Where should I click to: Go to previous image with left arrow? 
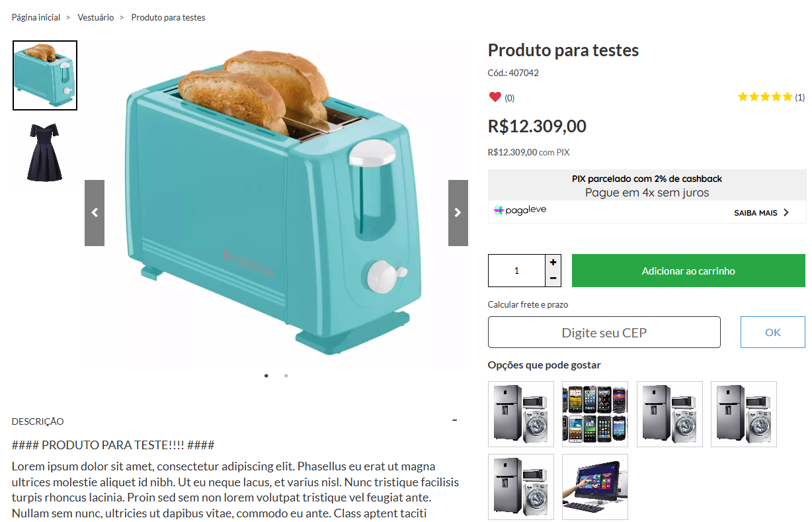[x=95, y=213]
